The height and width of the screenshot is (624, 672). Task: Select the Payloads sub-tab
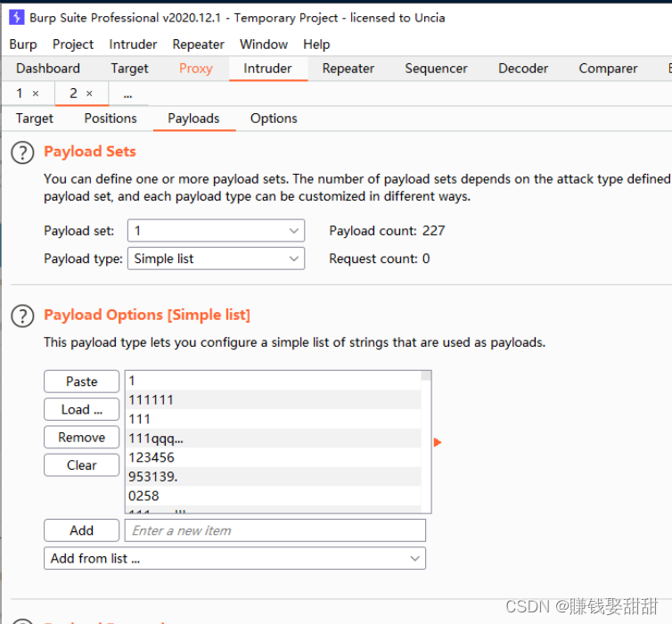click(193, 119)
